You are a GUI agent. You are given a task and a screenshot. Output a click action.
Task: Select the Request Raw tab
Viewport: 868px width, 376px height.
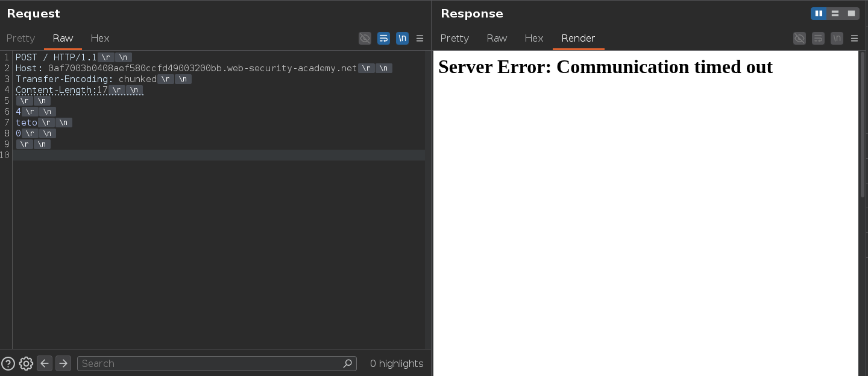63,38
